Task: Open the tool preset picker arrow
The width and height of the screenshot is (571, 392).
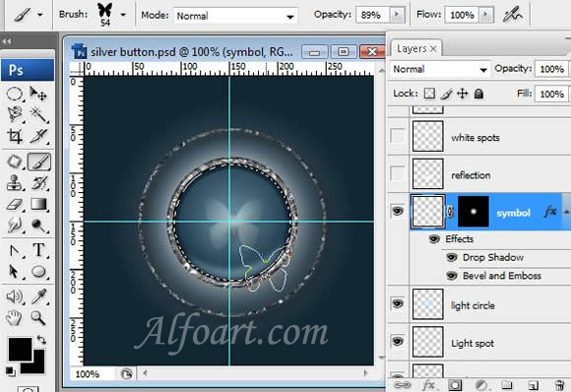Action: (x=40, y=16)
